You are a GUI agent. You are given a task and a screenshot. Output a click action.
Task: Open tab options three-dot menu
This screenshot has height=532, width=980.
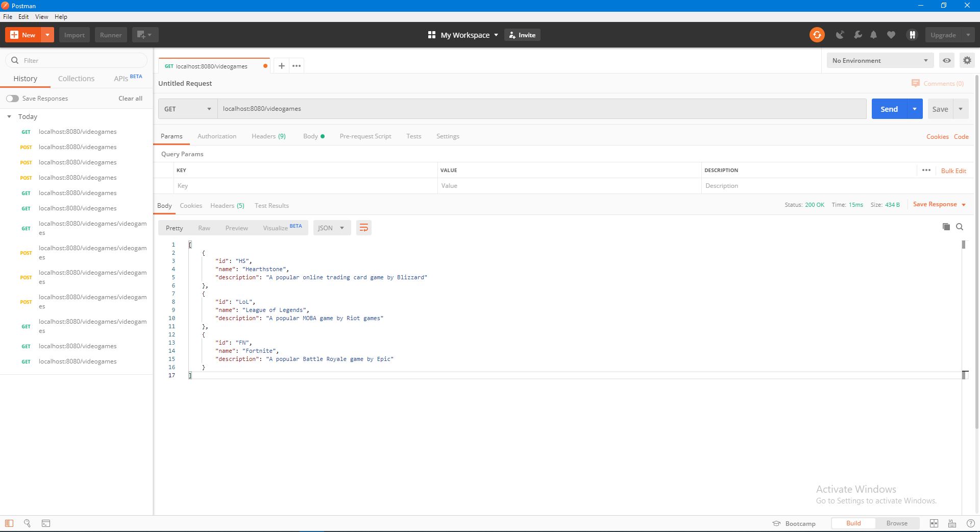tap(297, 66)
